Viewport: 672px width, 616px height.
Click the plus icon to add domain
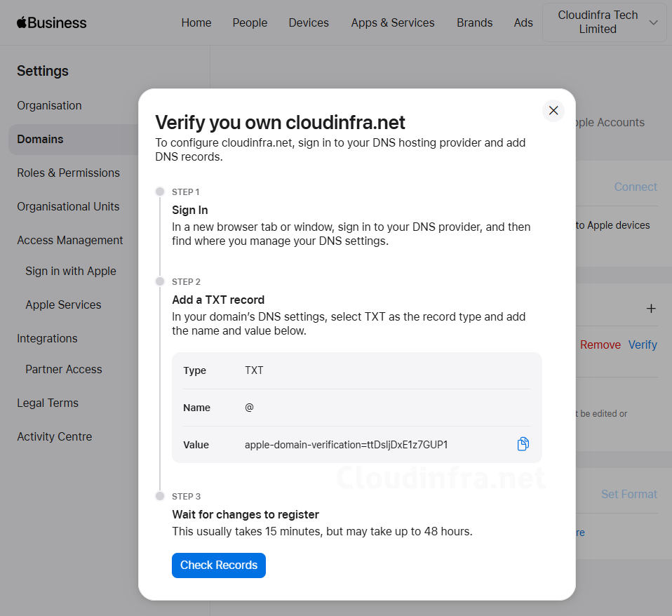click(x=651, y=309)
